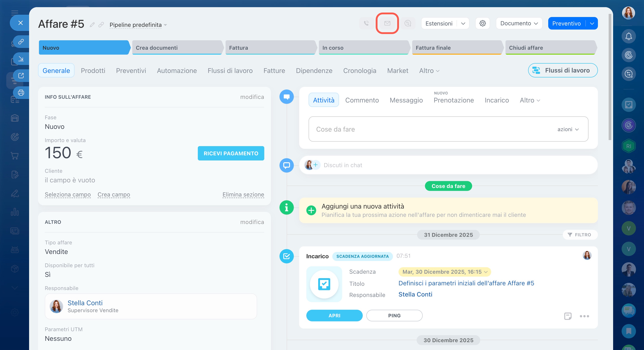Click the pencil icon to edit deal title

coord(92,24)
